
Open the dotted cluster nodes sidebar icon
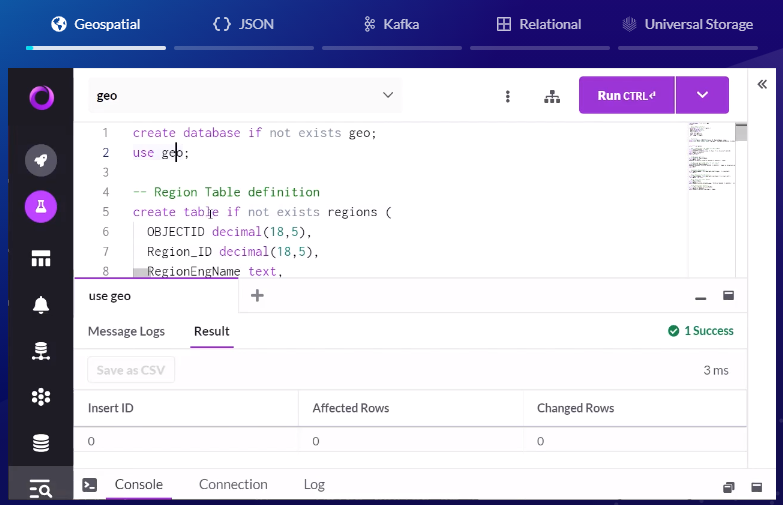point(41,397)
